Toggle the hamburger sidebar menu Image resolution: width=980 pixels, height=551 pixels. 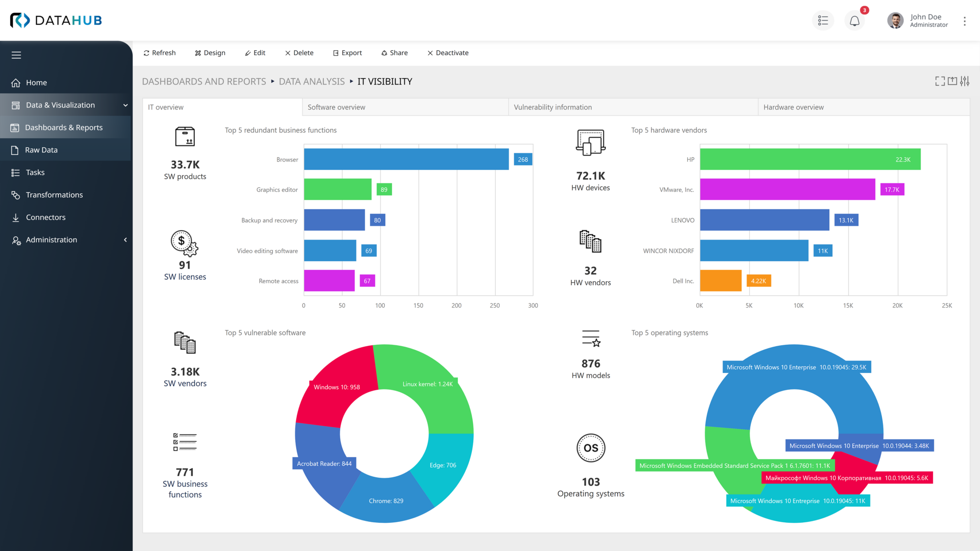click(x=16, y=55)
